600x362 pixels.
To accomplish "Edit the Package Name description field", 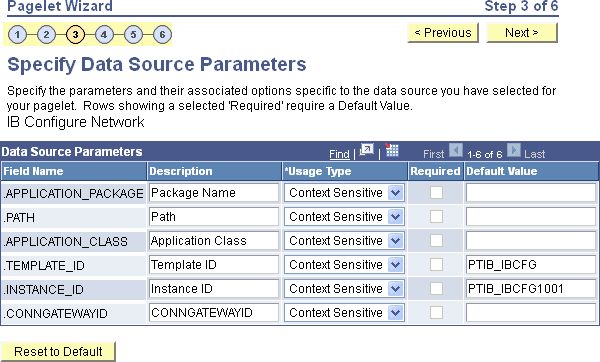I will 214,192.
